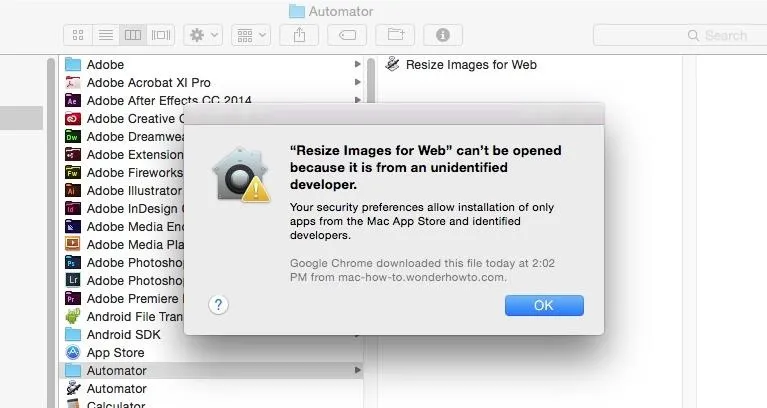Expand the Adobe folder arrow
The image size is (767, 408).
pos(358,64)
